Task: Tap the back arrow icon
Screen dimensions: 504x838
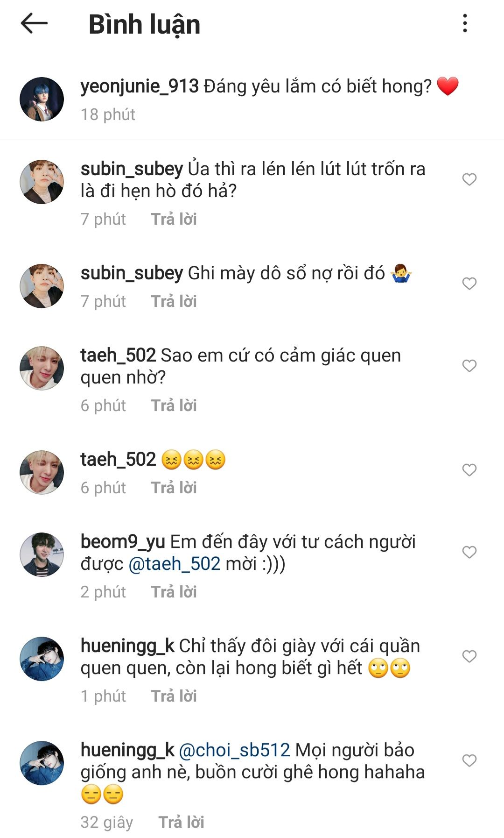Action: click(x=35, y=23)
